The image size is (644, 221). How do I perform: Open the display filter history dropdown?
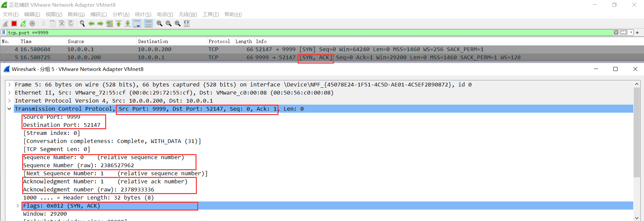click(x=631, y=33)
